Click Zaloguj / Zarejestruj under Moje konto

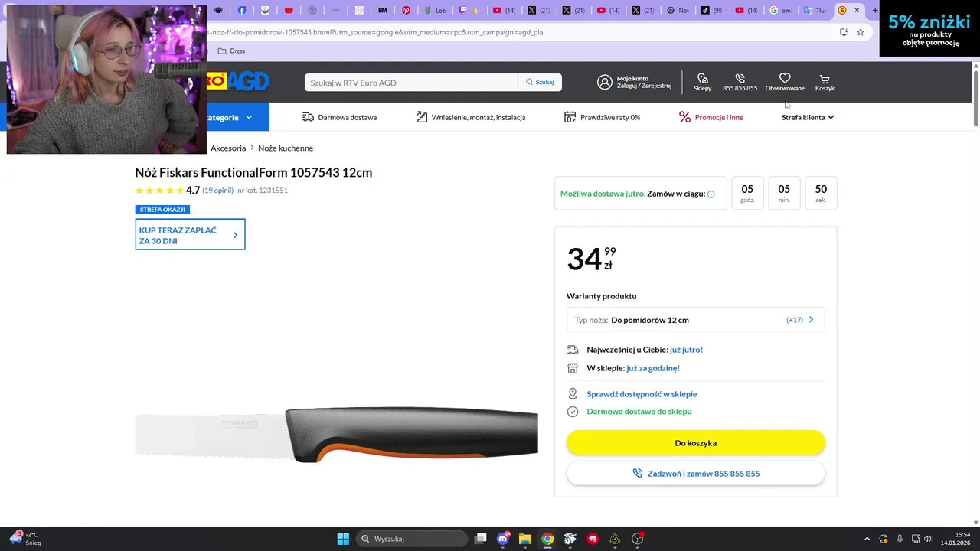[x=644, y=86]
